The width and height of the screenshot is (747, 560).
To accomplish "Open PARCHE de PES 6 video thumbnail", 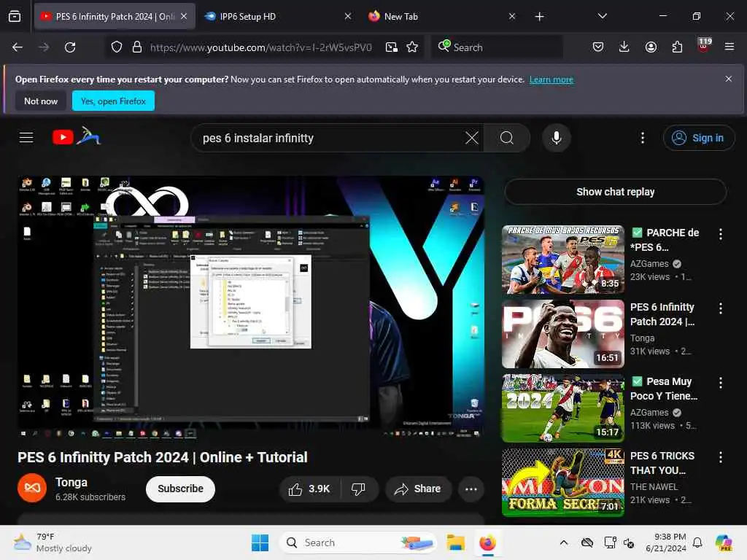I will (x=562, y=260).
